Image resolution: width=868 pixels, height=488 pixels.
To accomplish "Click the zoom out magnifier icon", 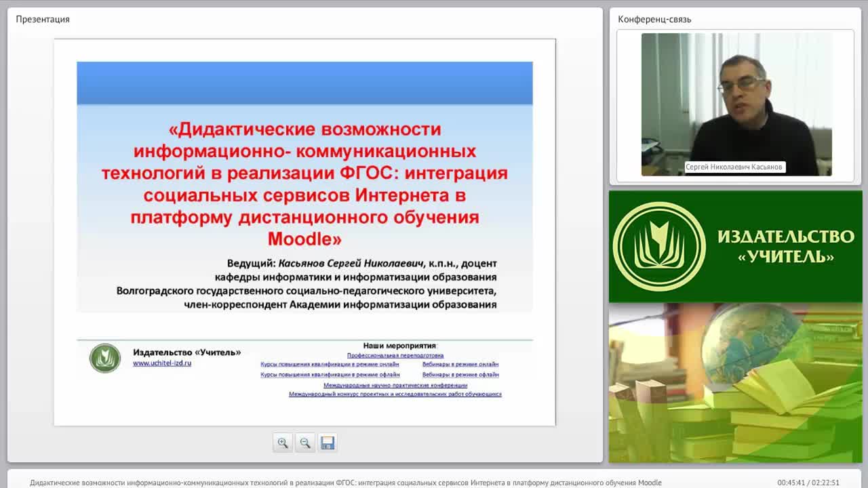I will point(305,443).
